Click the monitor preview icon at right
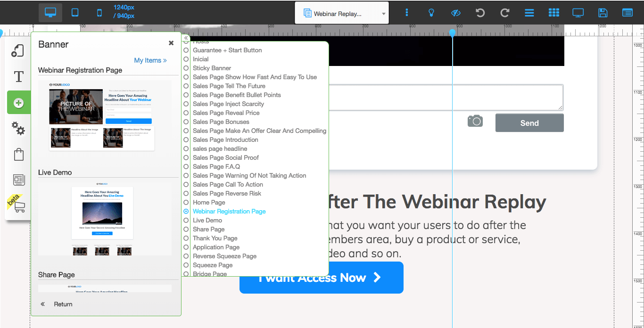Viewport: 644px width, 328px height. pyautogui.click(x=578, y=13)
